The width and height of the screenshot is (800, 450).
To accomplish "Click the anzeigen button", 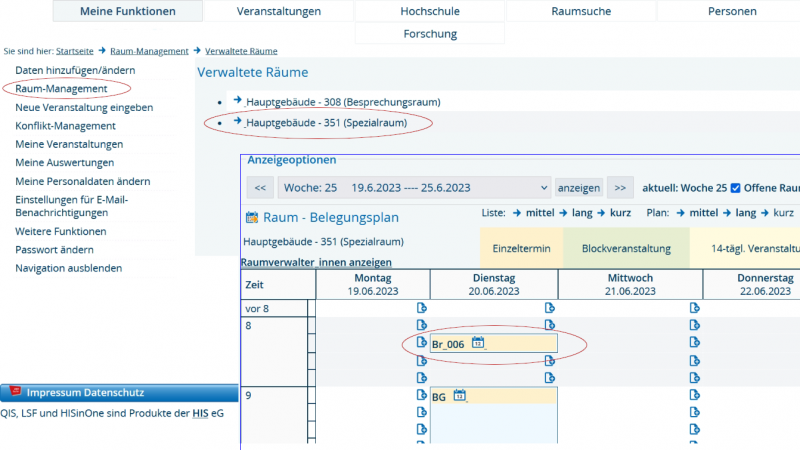I will tap(579, 188).
